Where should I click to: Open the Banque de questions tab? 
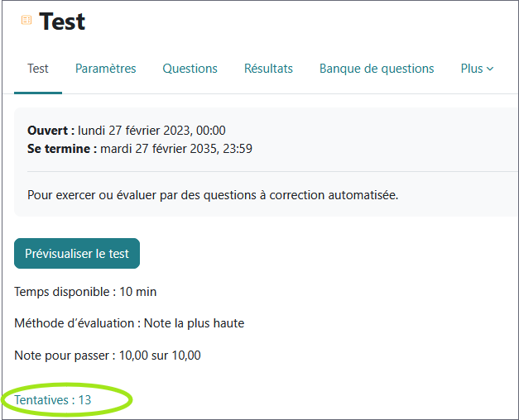377,69
